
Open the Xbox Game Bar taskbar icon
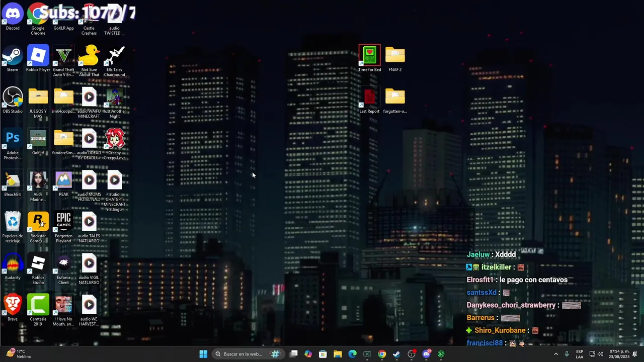tap(367, 354)
